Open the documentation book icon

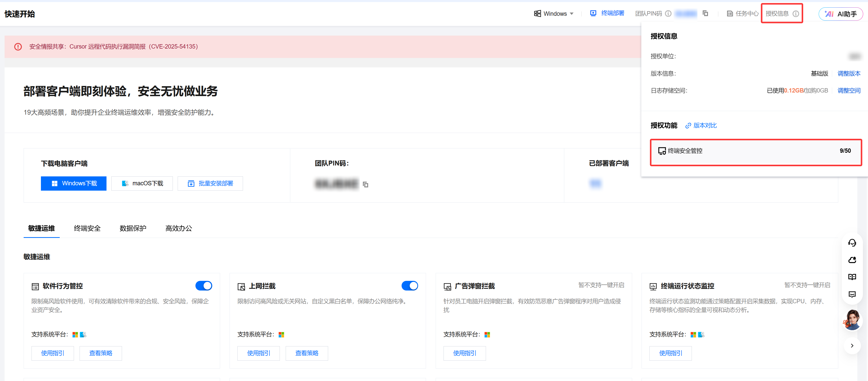(852, 277)
